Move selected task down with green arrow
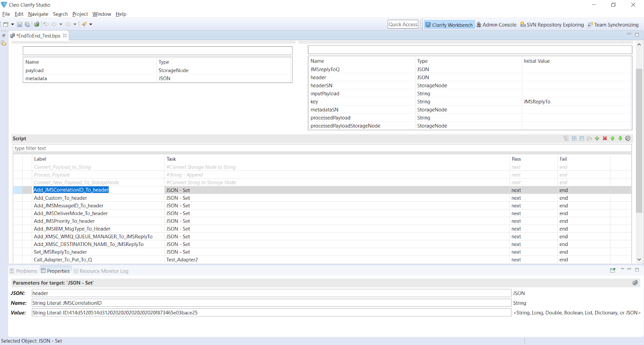 [x=620, y=138]
